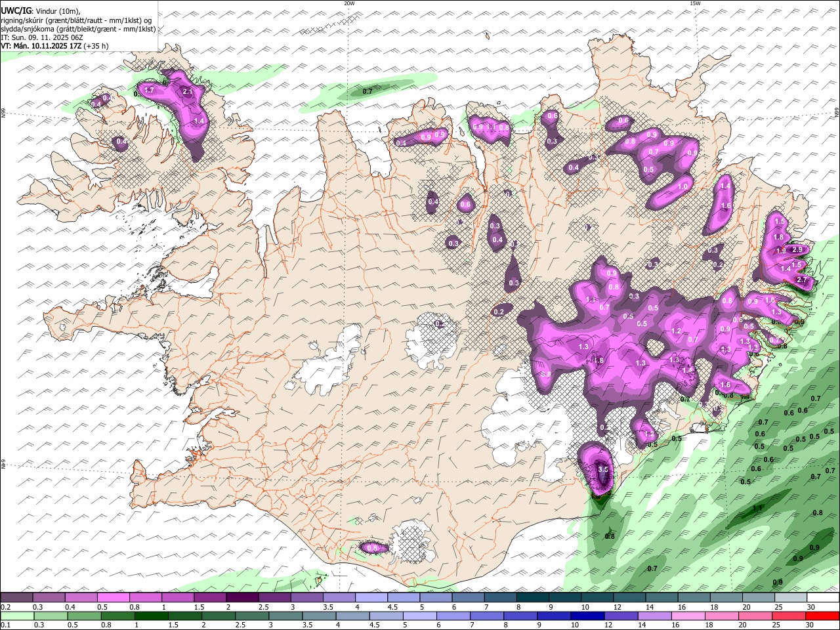Click the 3.5 snowfall maximum value on the map
This screenshot has width=840, height=630.
604,470
